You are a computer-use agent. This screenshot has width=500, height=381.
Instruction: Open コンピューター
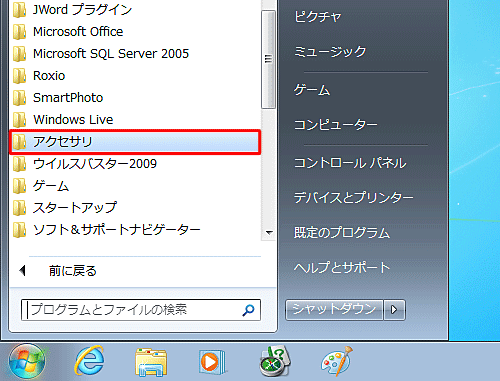(336, 125)
